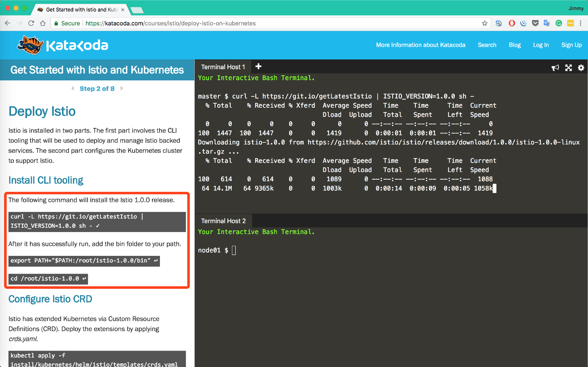This screenshot has height=367, width=588.
Task: Open More Information about Katacoda
Action: (x=421, y=45)
